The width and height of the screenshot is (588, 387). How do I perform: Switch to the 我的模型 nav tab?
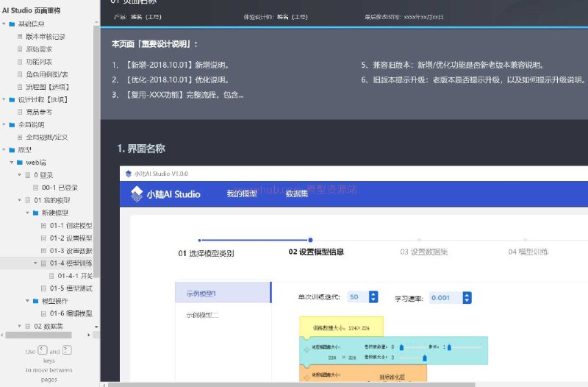(242, 193)
